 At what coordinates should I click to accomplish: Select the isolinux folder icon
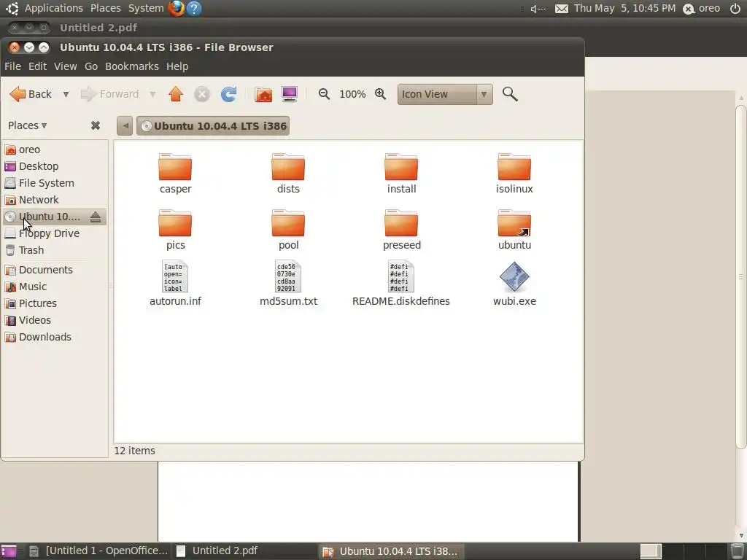514,167
